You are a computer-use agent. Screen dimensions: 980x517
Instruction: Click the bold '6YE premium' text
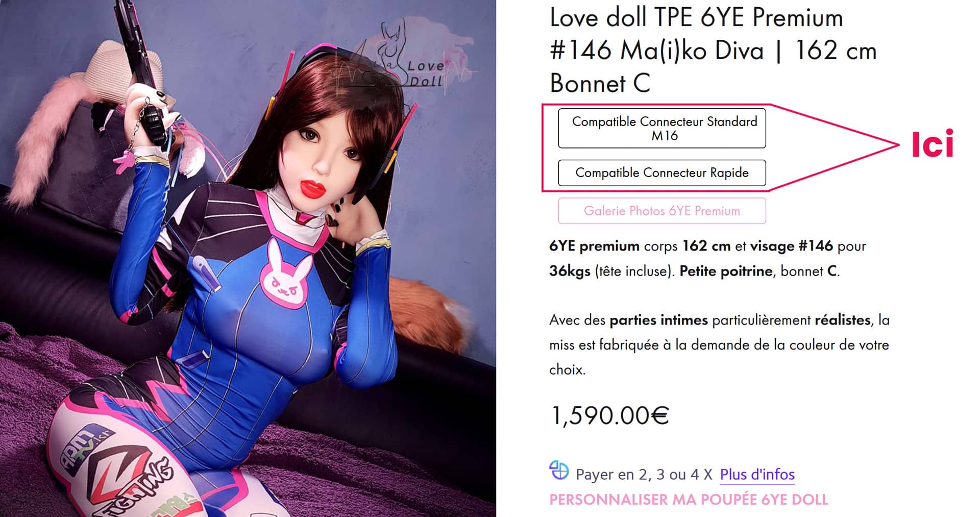(x=594, y=246)
